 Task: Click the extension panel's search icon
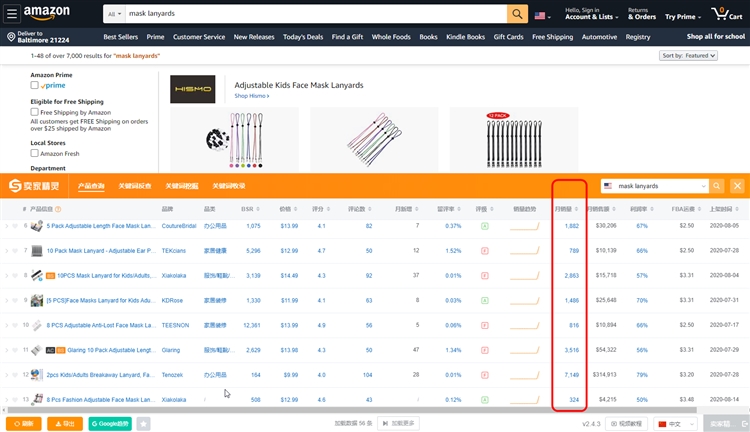717,186
